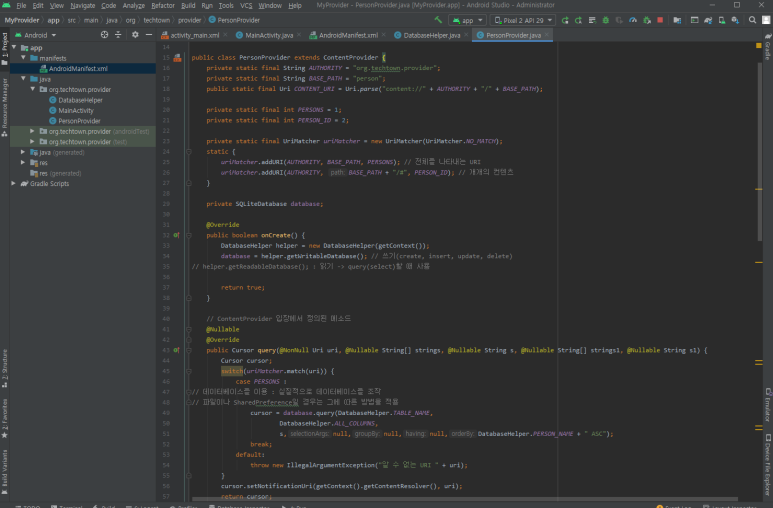Toggle the 2: Structure tool window
The width and height of the screenshot is (773, 508).
[4, 369]
